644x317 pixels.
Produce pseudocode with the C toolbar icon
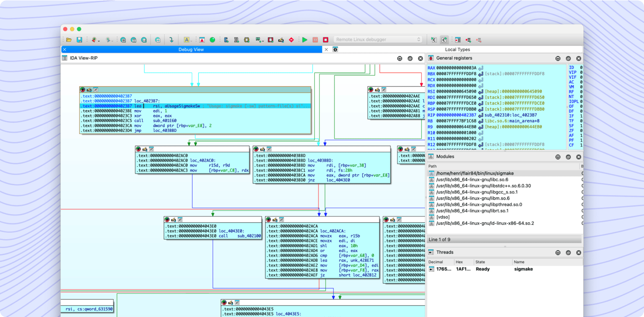click(226, 39)
